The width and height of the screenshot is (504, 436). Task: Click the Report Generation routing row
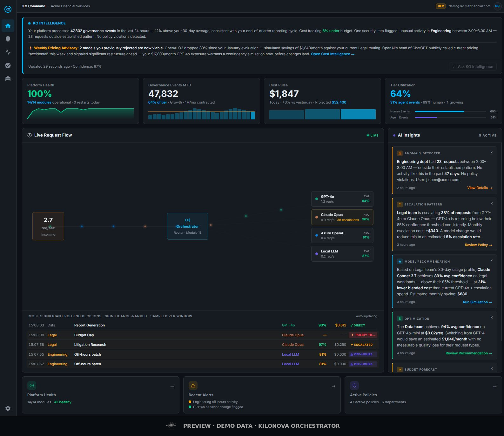(203, 325)
